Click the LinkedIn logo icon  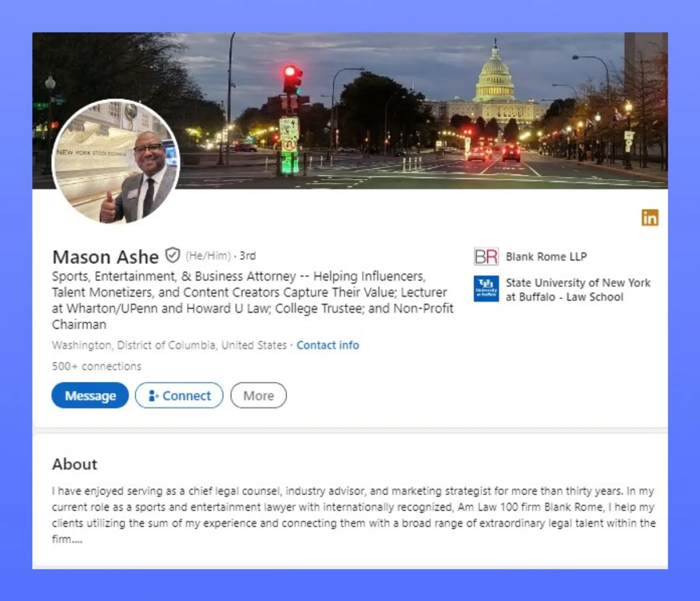point(649,217)
